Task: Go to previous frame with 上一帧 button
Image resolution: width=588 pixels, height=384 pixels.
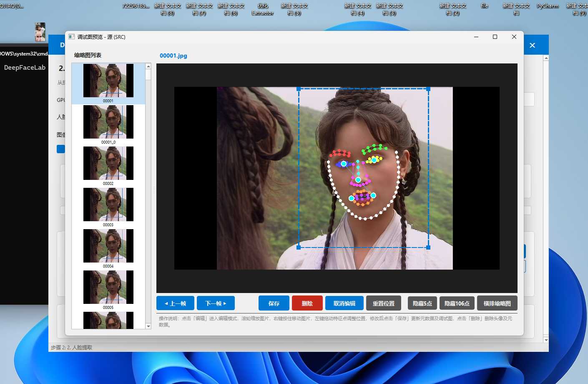Action: (175, 303)
